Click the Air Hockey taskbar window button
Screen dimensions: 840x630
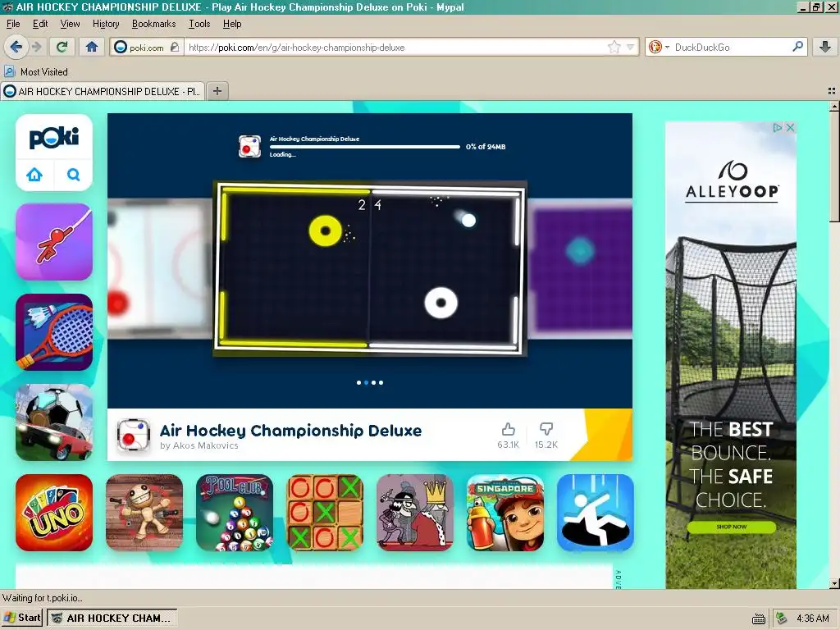(x=112, y=618)
